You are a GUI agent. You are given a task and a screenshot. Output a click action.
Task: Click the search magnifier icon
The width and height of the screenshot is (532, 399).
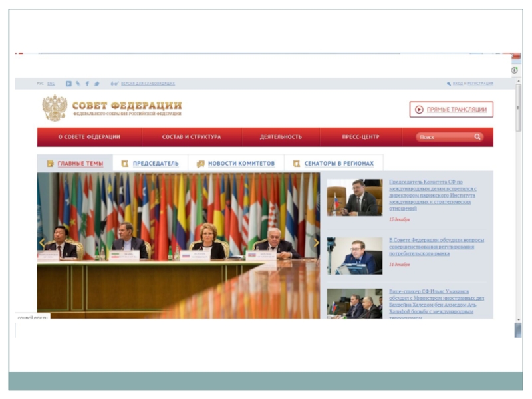477,137
